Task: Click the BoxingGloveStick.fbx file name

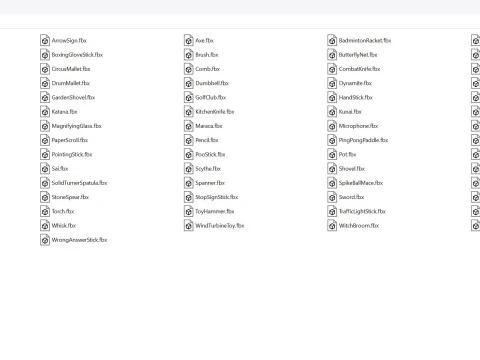Action: [77, 55]
